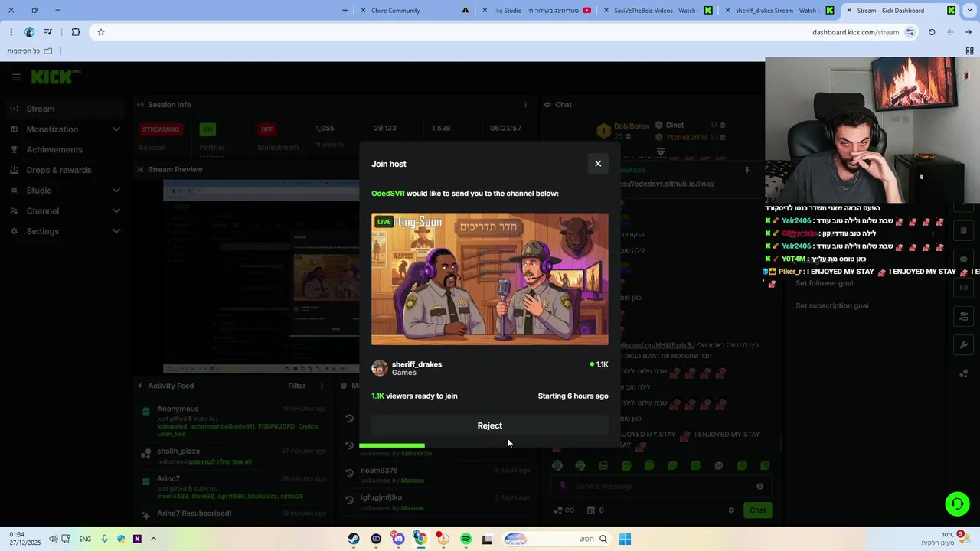Open Discord from the taskbar

point(398,539)
